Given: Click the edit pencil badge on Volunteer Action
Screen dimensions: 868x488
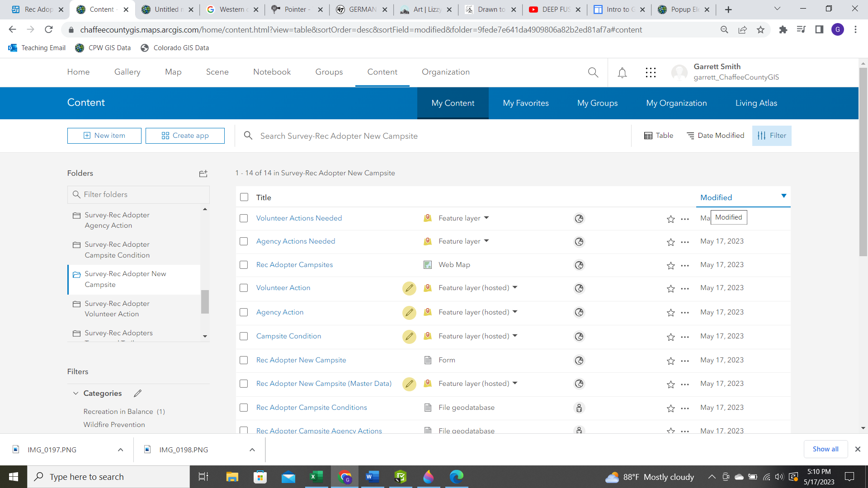Looking at the screenshot, I should pyautogui.click(x=409, y=288).
